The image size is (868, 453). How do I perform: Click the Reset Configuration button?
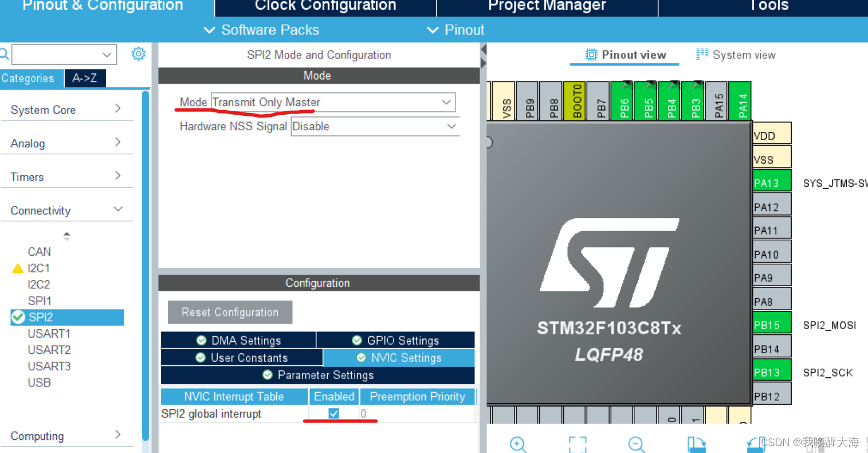(229, 312)
